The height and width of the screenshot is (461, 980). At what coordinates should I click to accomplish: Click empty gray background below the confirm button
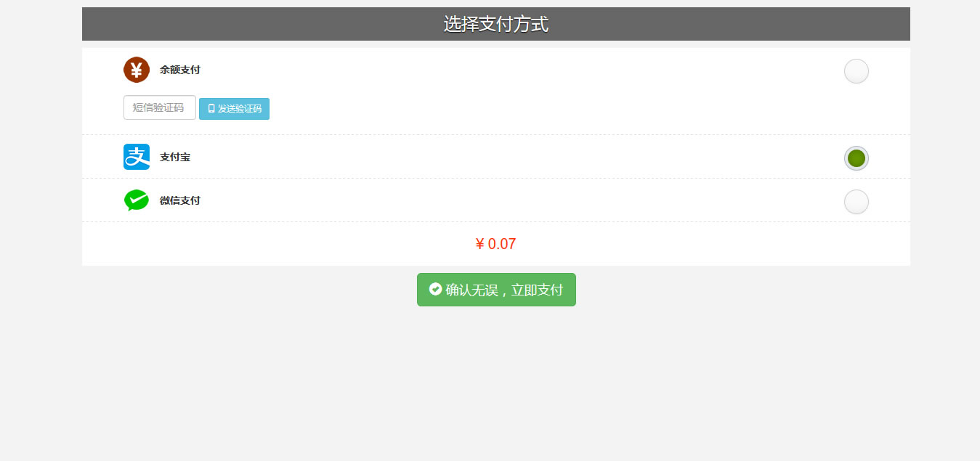(496, 378)
